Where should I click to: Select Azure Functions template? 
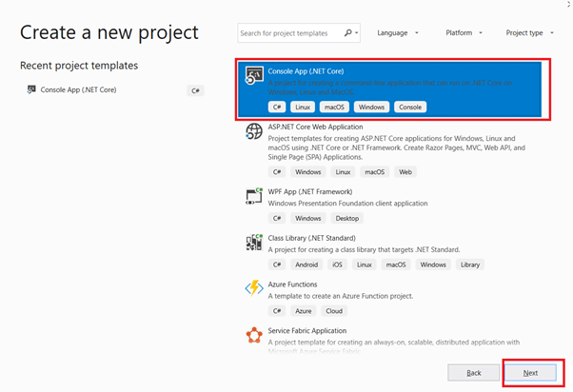click(x=389, y=298)
